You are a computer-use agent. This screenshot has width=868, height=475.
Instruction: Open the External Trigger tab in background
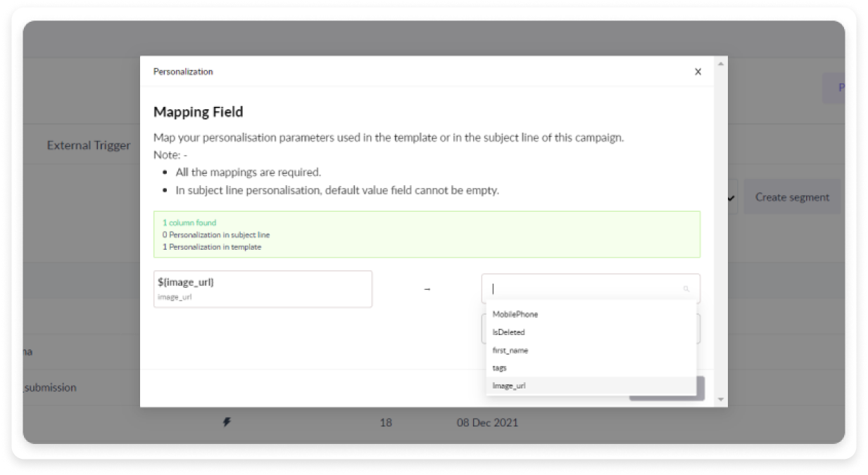coord(89,145)
